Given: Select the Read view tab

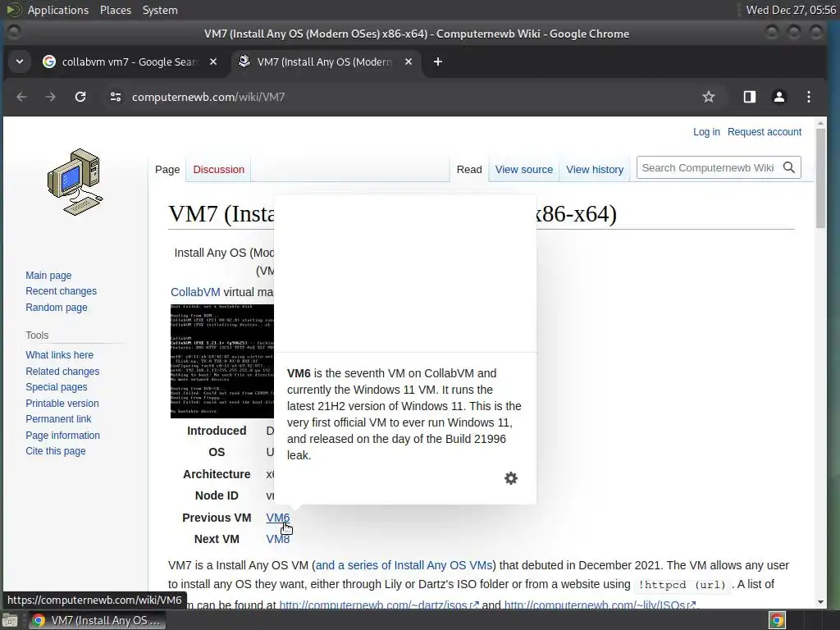Looking at the screenshot, I should (x=469, y=169).
